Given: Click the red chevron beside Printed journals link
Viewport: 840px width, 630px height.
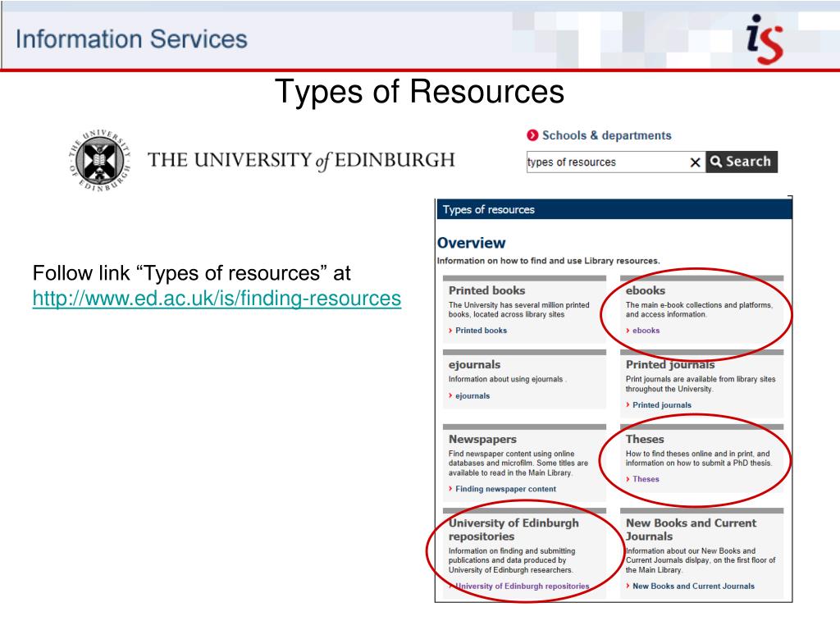Looking at the screenshot, I should [x=628, y=405].
